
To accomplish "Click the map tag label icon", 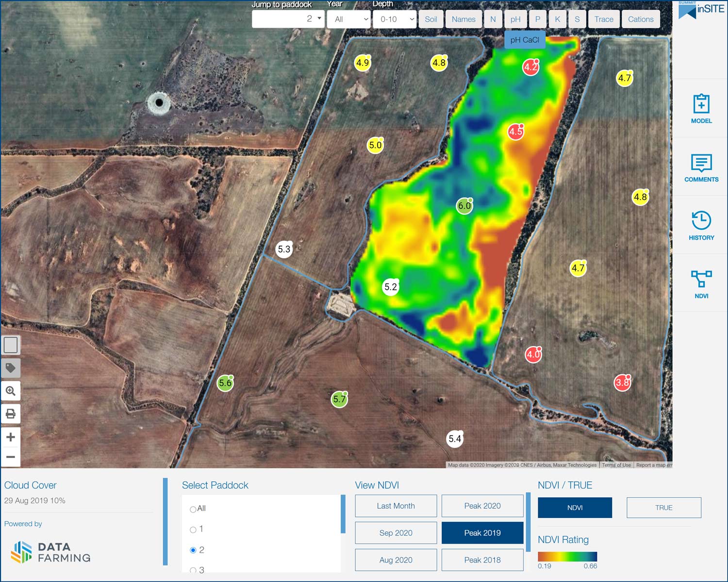I will (11, 368).
